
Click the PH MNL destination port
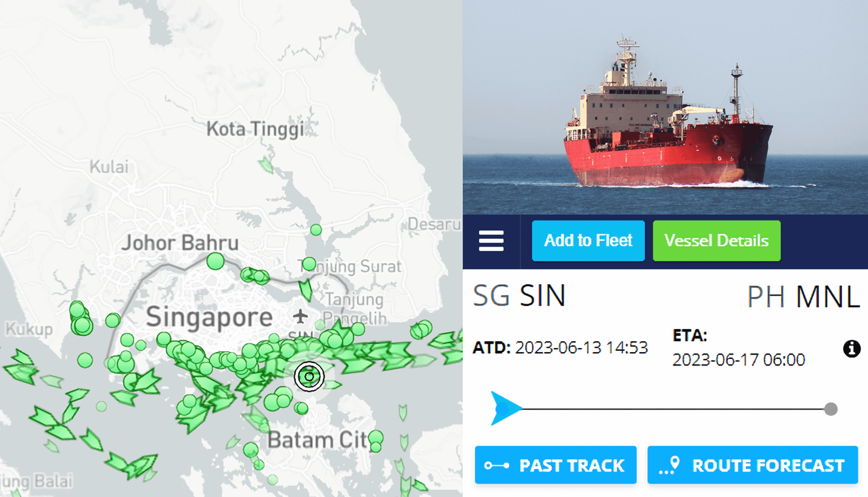click(x=804, y=296)
